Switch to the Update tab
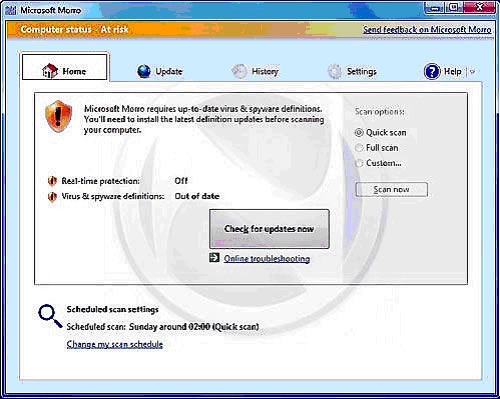The image size is (500, 399). [x=160, y=71]
